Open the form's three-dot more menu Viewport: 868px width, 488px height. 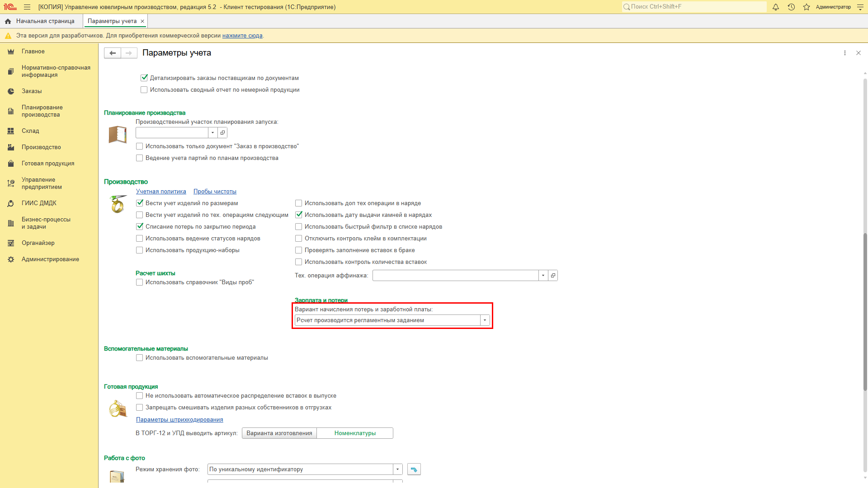click(845, 53)
